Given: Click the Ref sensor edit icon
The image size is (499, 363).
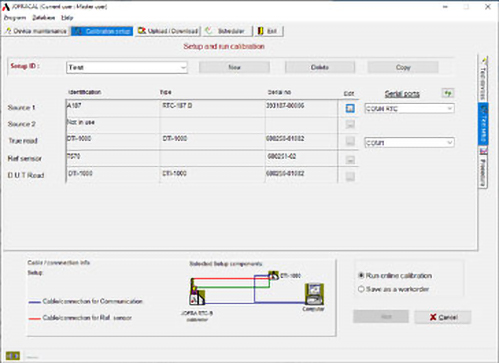Looking at the screenshot, I should coord(350,160).
